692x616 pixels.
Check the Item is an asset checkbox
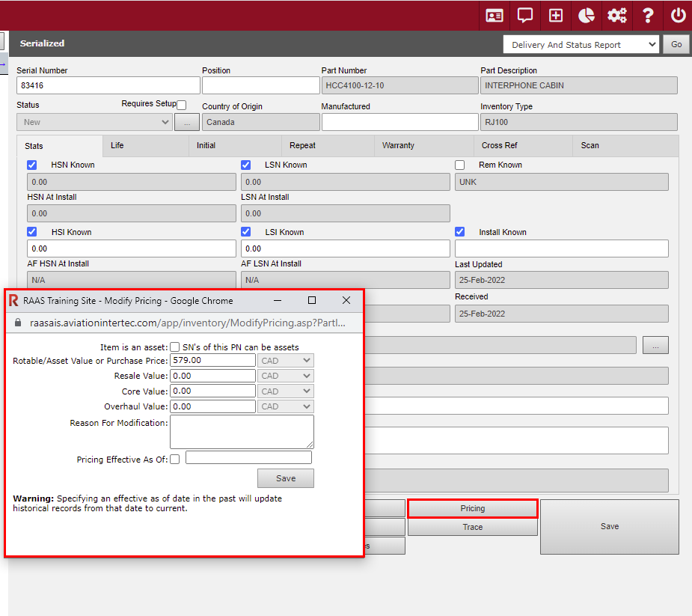(174, 346)
